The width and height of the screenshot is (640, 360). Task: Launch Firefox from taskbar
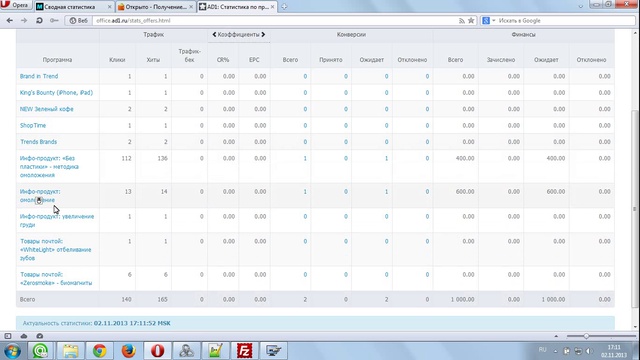129,351
